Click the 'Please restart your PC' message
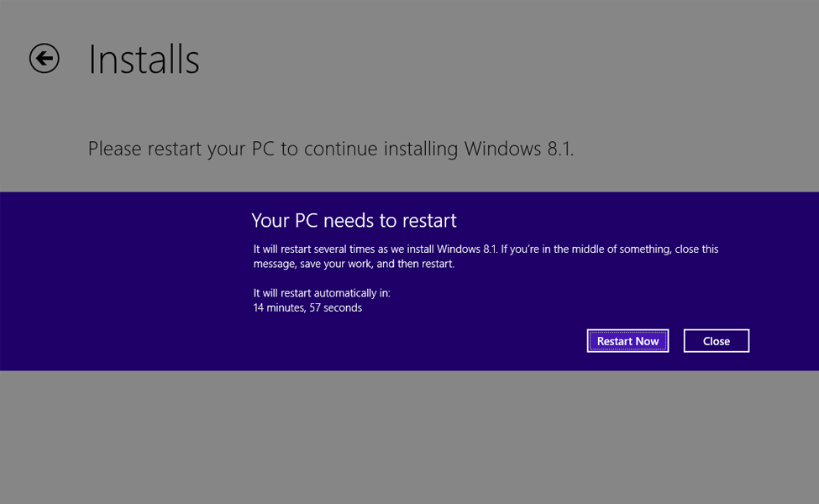The height and width of the screenshot is (504, 819). (331, 149)
